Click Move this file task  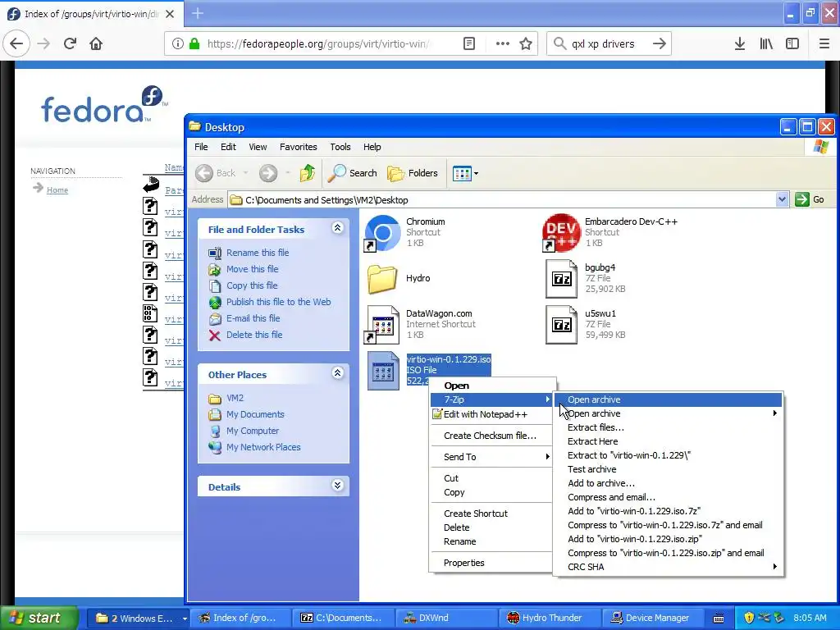[253, 269]
